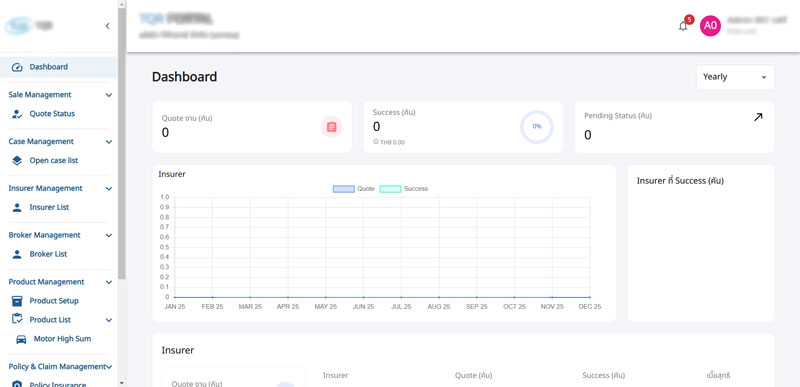Click the THB 0.00 amount text
This screenshot has width=800, height=387.
pos(392,142)
